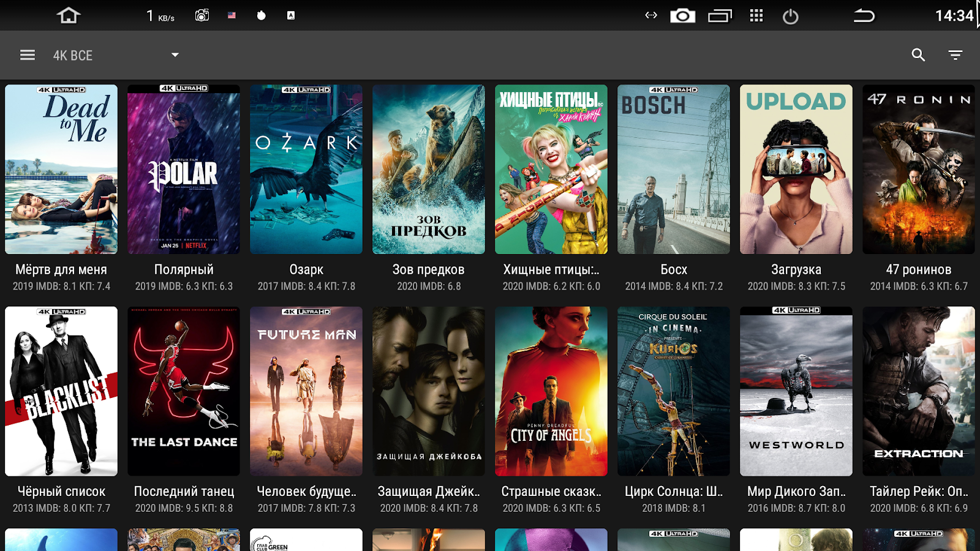Tap the back arrow in status bar
The height and width of the screenshot is (551, 980).
864,16
